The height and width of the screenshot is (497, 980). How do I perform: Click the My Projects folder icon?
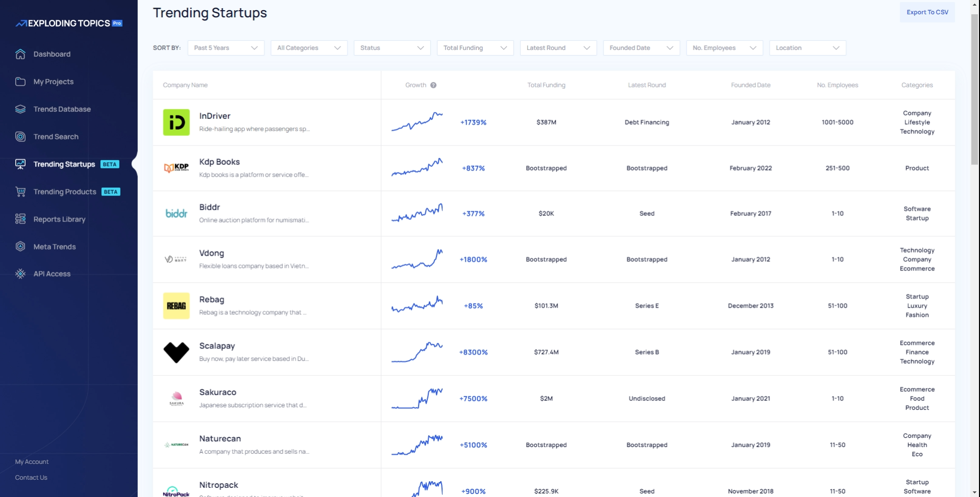point(20,82)
